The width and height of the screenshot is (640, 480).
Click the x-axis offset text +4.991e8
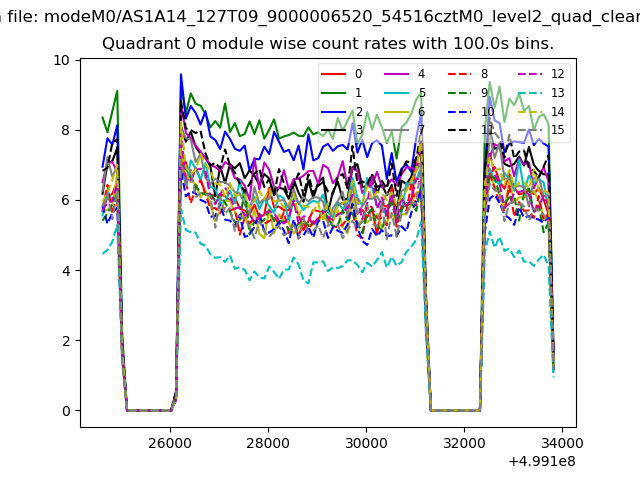click(x=541, y=461)
